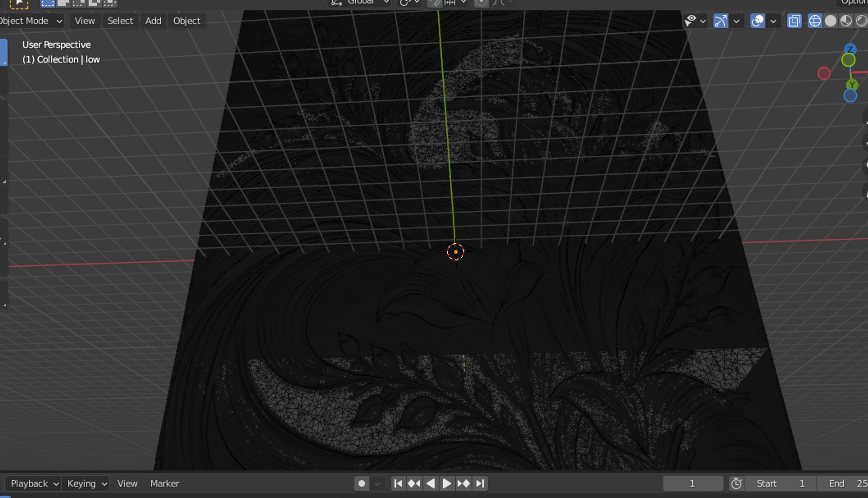Toggle viewport overlays
Image resolution: width=868 pixels, height=498 pixels.
pyautogui.click(x=757, y=21)
